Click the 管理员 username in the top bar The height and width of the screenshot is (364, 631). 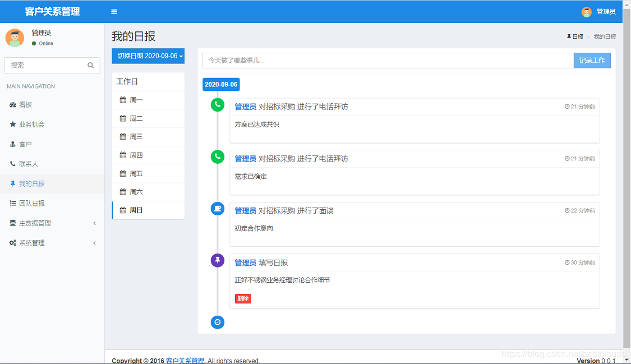[x=606, y=12]
